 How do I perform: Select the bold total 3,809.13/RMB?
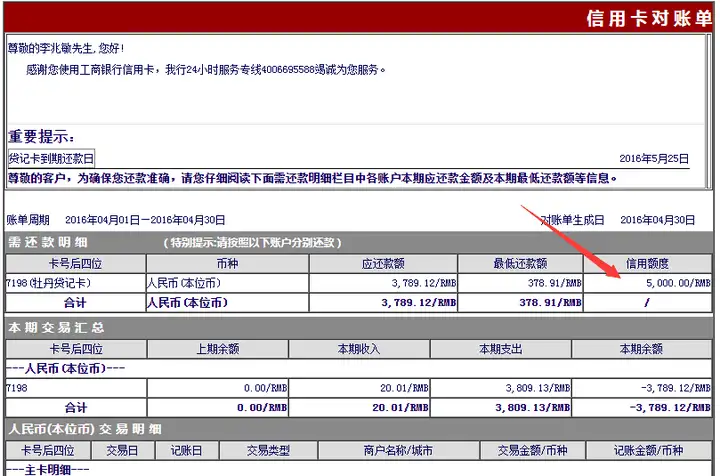pos(533,408)
